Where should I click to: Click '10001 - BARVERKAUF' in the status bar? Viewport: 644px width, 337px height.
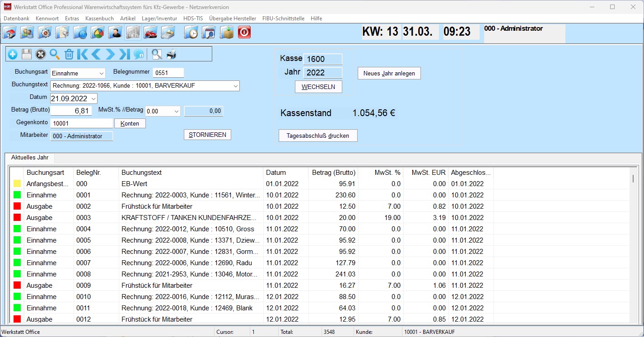point(430,332)
